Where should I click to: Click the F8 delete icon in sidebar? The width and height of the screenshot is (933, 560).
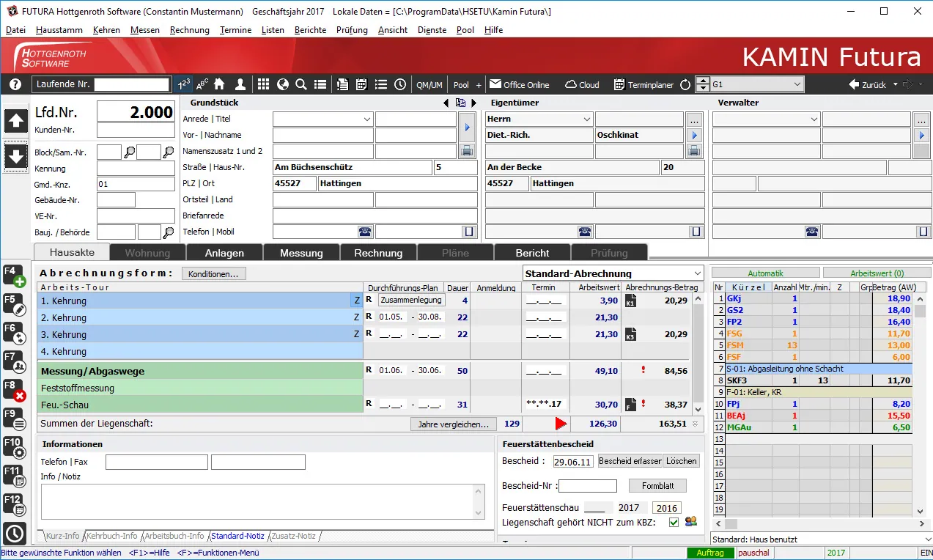pyautogui.click(x=15, y=390)
